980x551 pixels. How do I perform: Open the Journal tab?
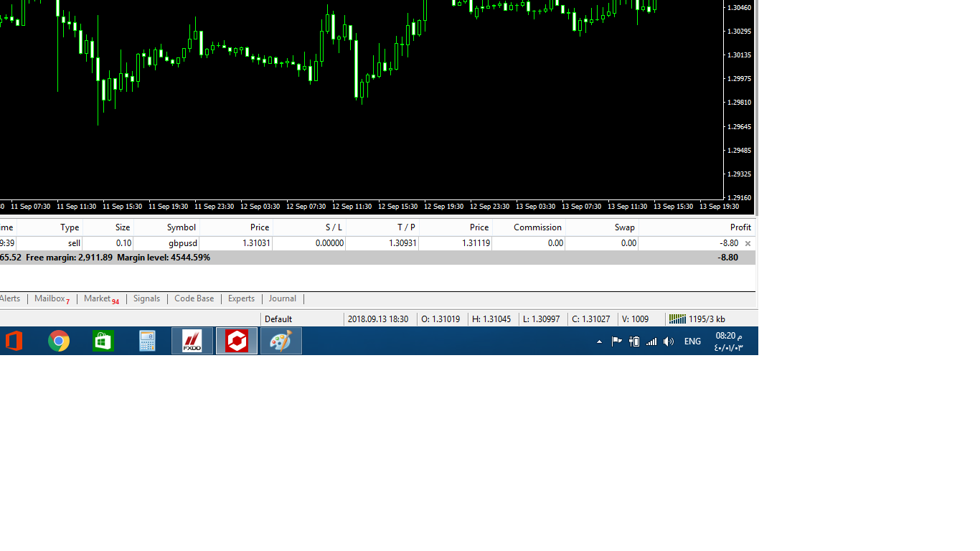click(282, 298)
